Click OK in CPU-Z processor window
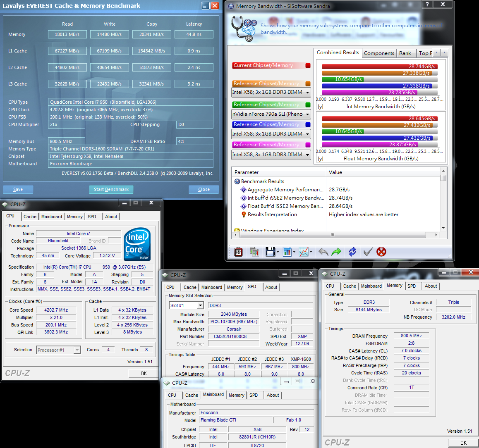Screen dimensions: 479x448 coord(144,374)
